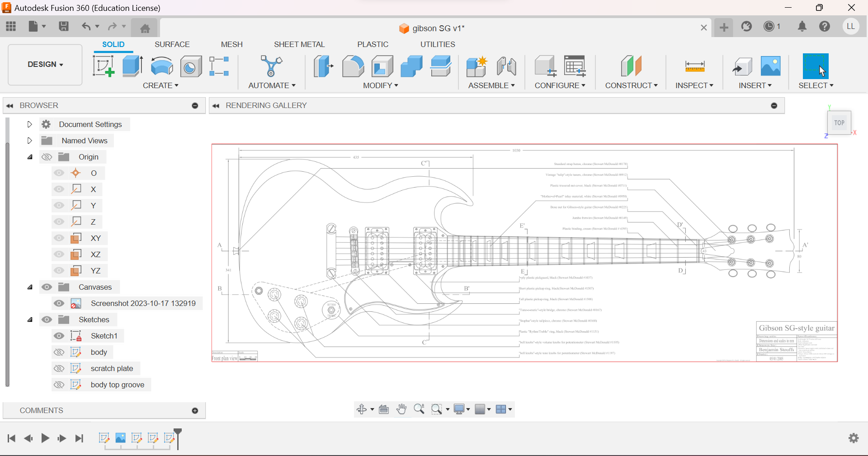Click the Configure model icon
The width and height of the screenshot is (868, 456).
click(545, 66)
